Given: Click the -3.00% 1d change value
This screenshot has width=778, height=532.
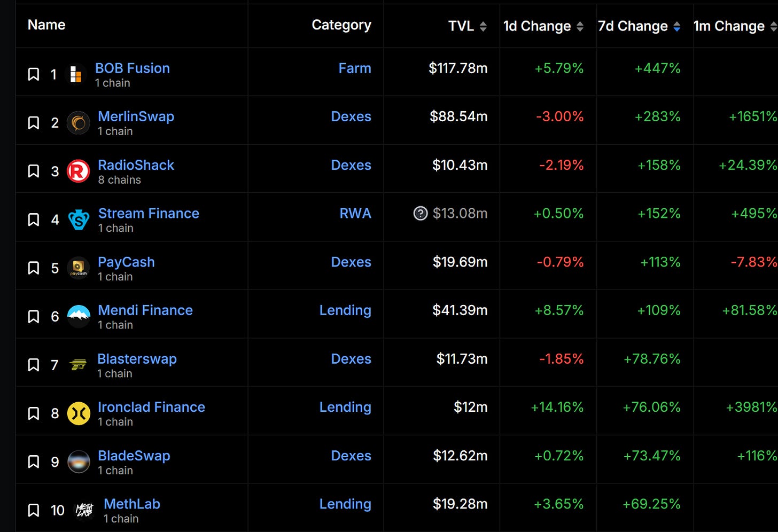Looking at the screenshot, I should point(560,116).
